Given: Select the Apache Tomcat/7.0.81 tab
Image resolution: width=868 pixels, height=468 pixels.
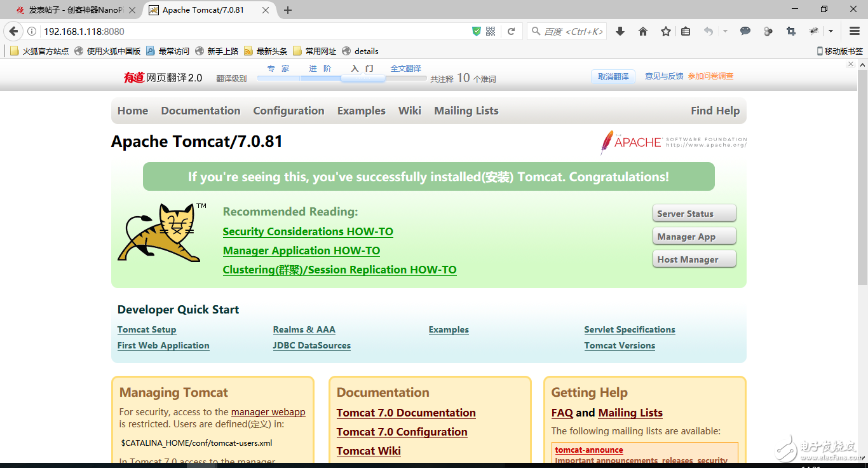Looking at the screenshot, I should (210, 10).
